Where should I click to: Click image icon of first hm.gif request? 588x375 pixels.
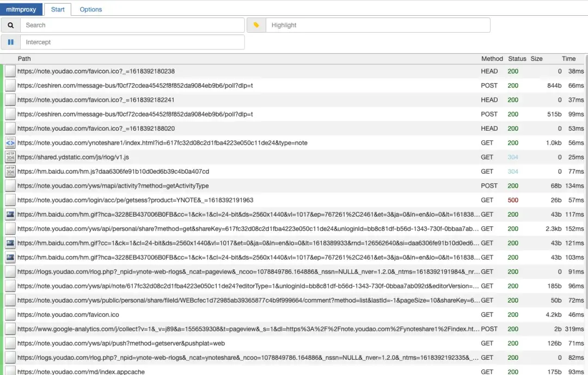(10, 214)
